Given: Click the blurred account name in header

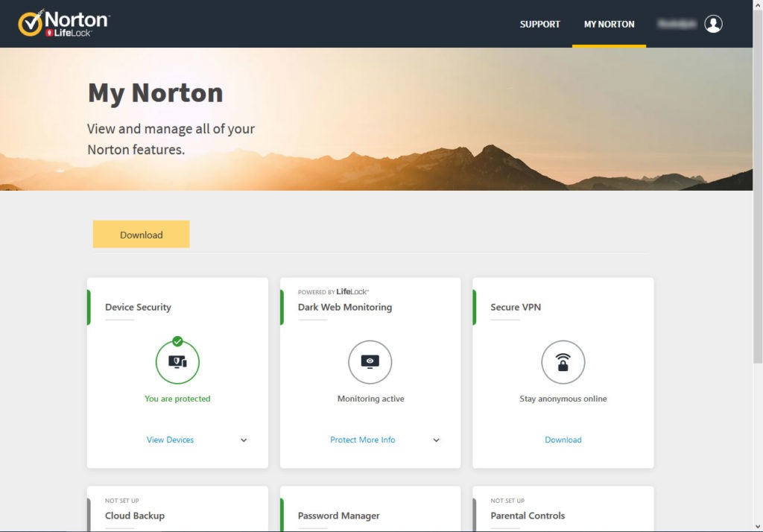Looking at the screenshot, I should pyautogui.click(x=677, y=24).
